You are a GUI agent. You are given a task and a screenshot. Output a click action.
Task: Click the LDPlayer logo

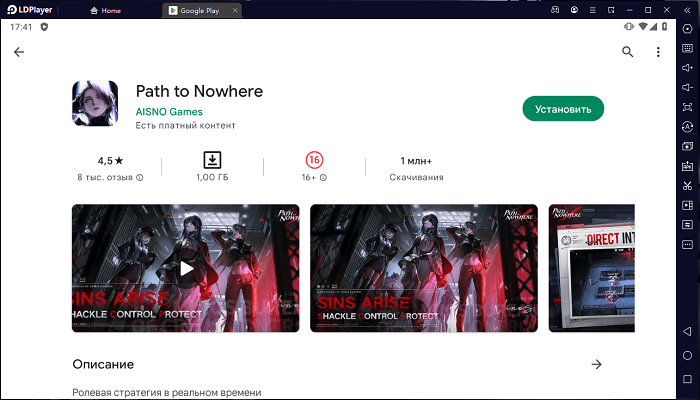(x=29, y=10)
